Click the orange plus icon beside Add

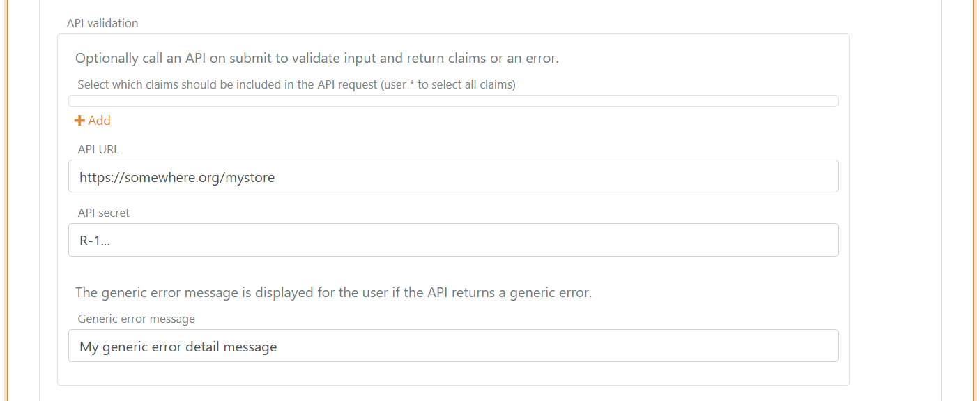(79, 121)
